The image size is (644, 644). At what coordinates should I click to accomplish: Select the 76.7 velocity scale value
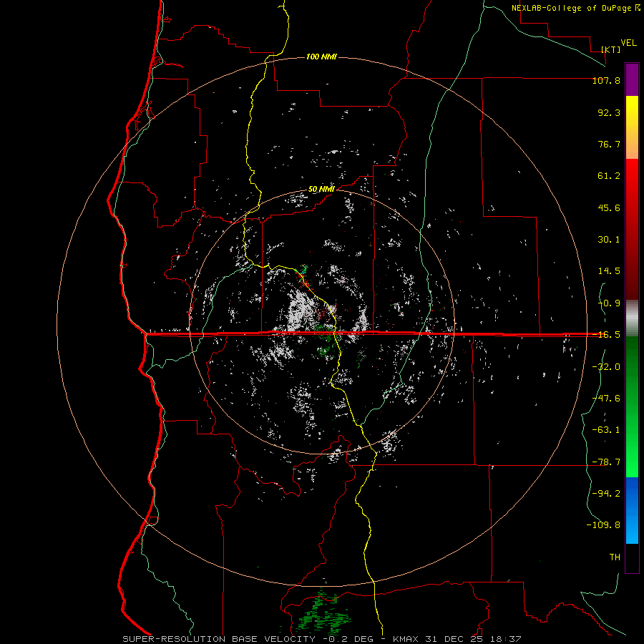point(609,144)
